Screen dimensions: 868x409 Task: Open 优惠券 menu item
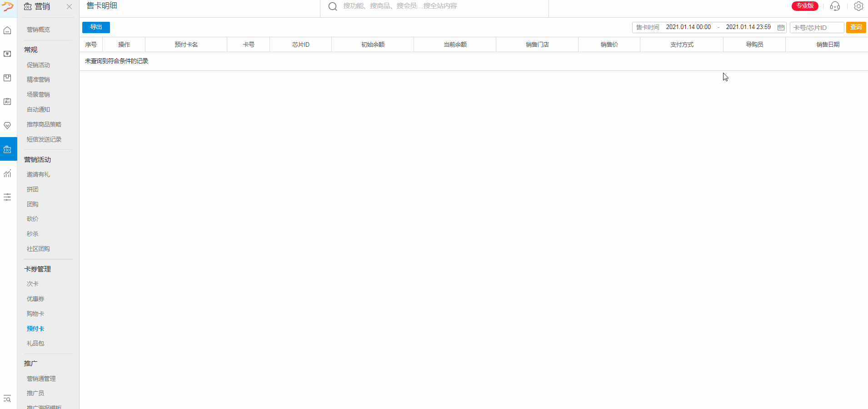(35, 299)
